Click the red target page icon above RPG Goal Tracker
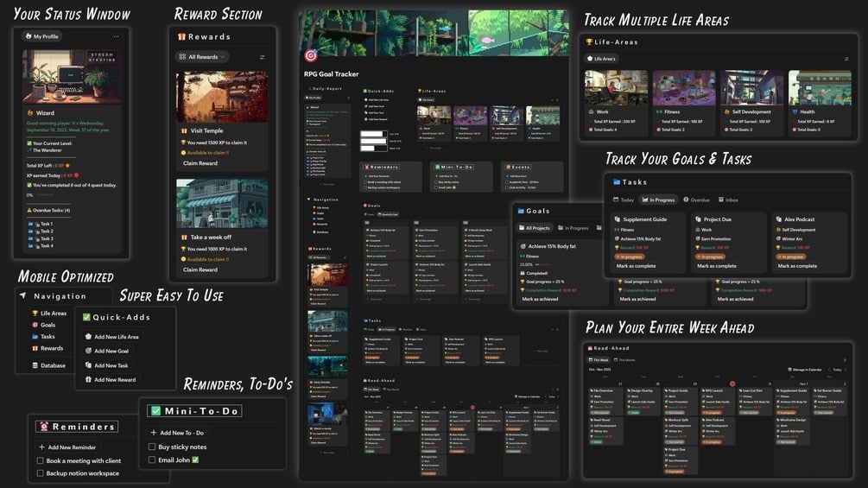The height and width of the screenshot is (488, 868). 311,55
